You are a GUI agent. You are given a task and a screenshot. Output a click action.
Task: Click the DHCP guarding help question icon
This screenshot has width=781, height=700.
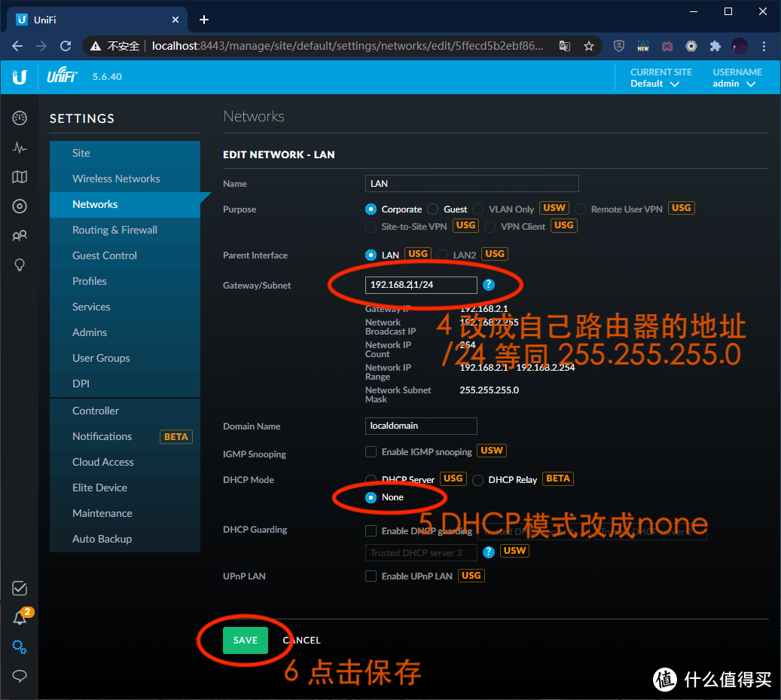(x=489, y=552)
